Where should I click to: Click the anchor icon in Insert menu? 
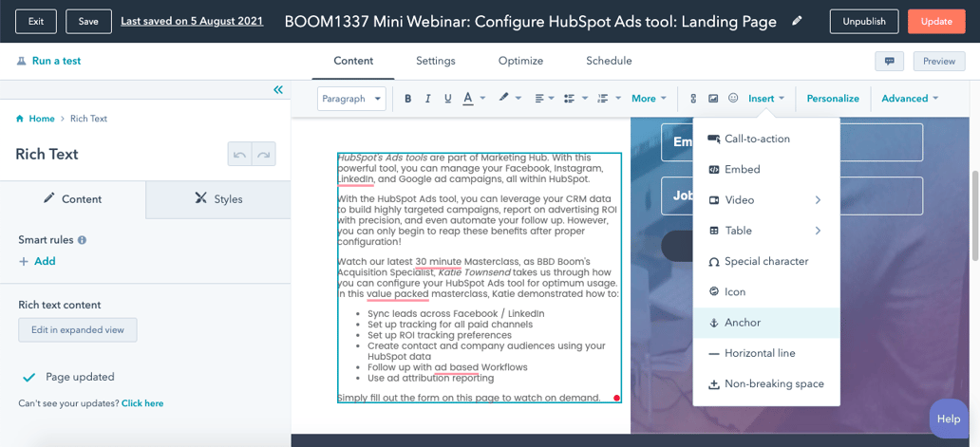click(x=713, y=323)
